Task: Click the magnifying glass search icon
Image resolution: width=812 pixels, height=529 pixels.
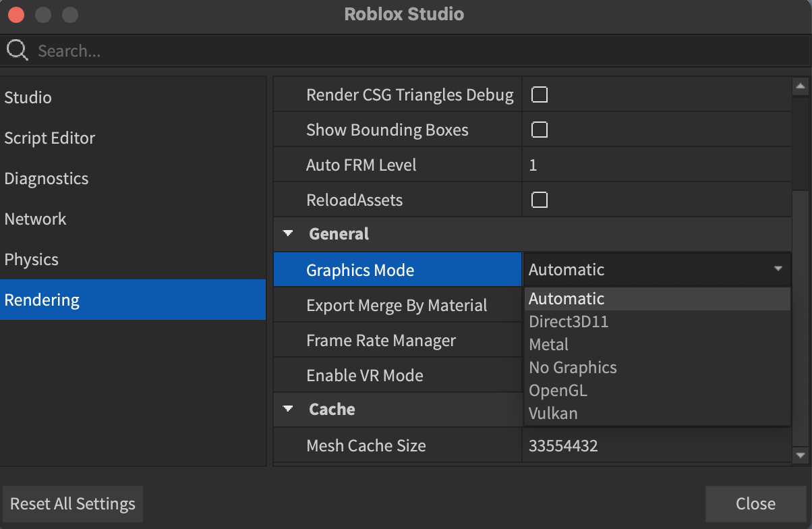Action: pos(17,50)
